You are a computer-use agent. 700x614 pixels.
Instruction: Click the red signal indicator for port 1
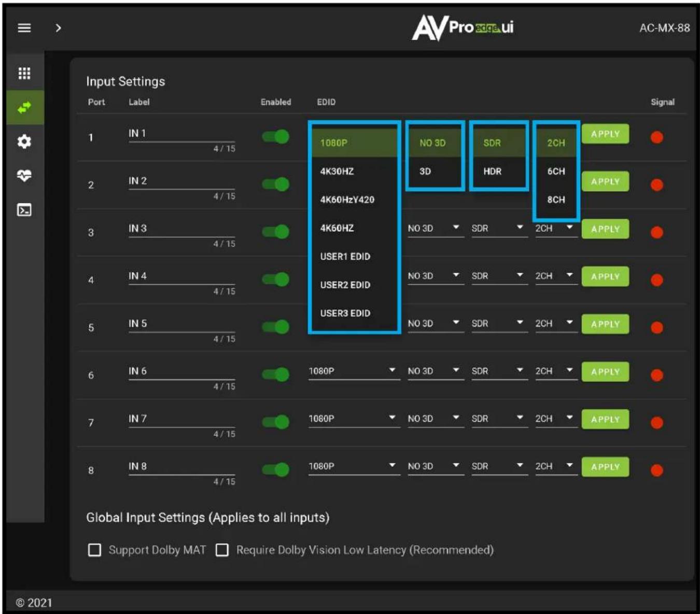(x=657, y=137)
